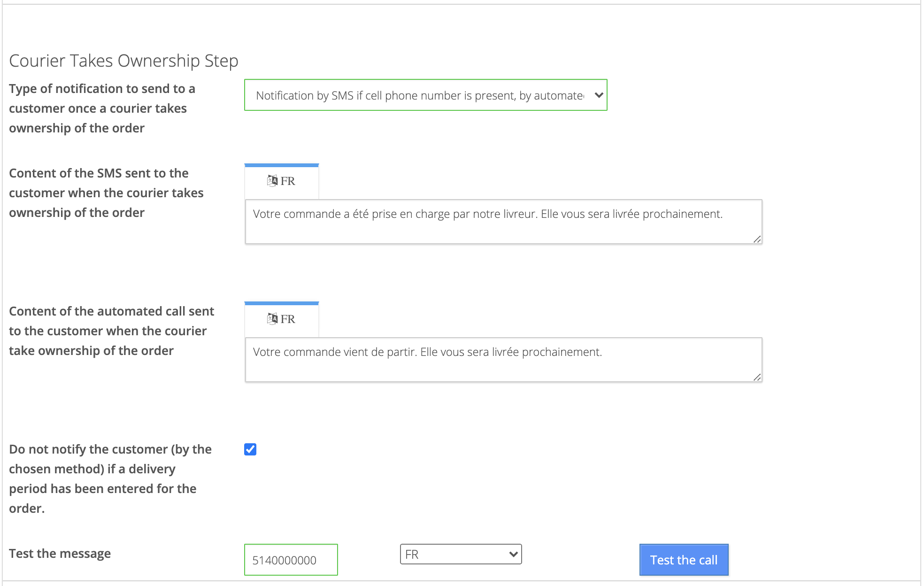Select the FR tab above SMS content
Image resolution: width=924 pixels, height=586 pixels.
[x=282, y=181]
